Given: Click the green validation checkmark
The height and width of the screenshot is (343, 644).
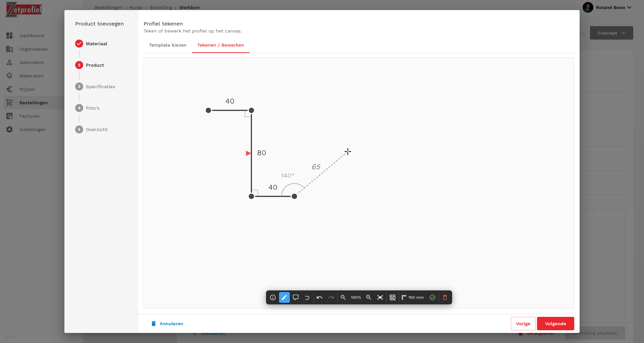Looking at the screenshot, I should tap(432, 297).
